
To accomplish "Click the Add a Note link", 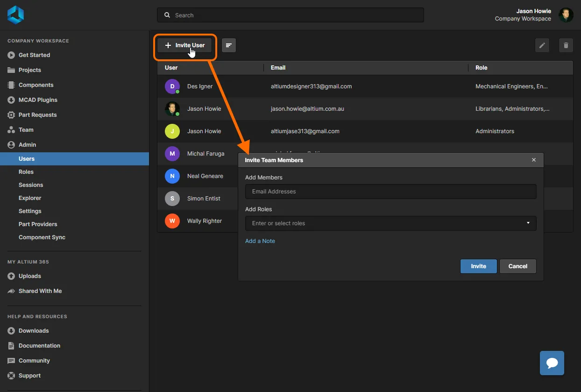I will [260, 241].
